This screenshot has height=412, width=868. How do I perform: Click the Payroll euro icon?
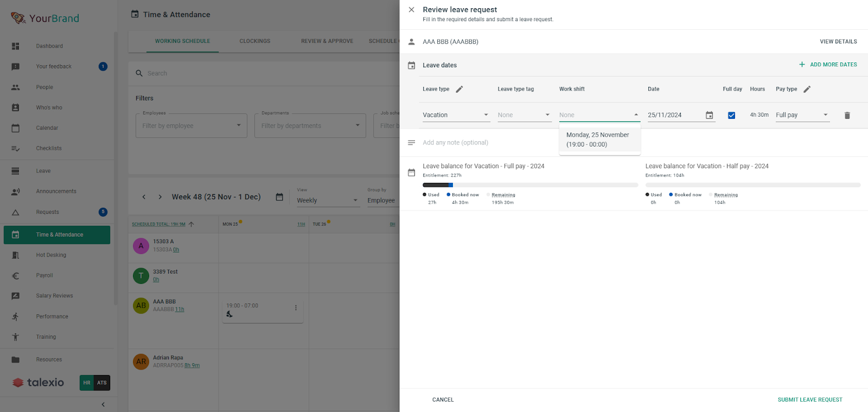tap(16, 276)
